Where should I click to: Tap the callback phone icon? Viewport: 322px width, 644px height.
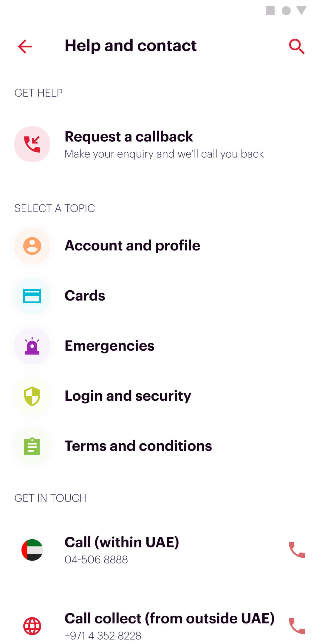point(32,144)
